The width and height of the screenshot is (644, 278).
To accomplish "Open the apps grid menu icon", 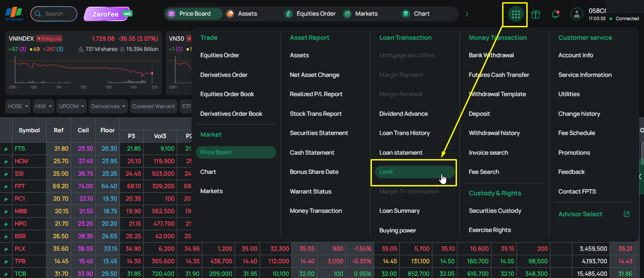I will [516, 14].
